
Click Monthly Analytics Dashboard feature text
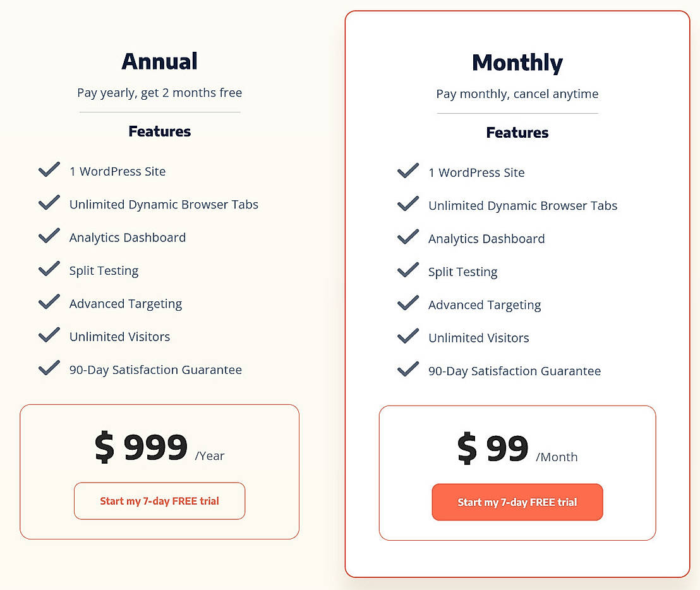(x=486, y=239)
